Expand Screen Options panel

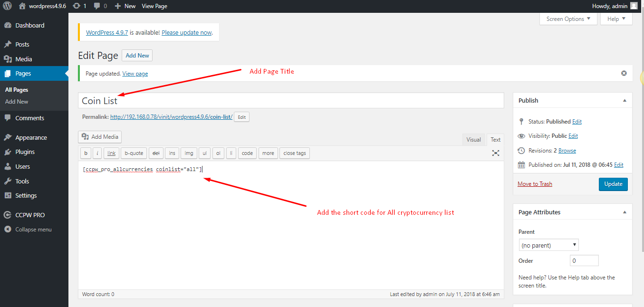[568, 19]
